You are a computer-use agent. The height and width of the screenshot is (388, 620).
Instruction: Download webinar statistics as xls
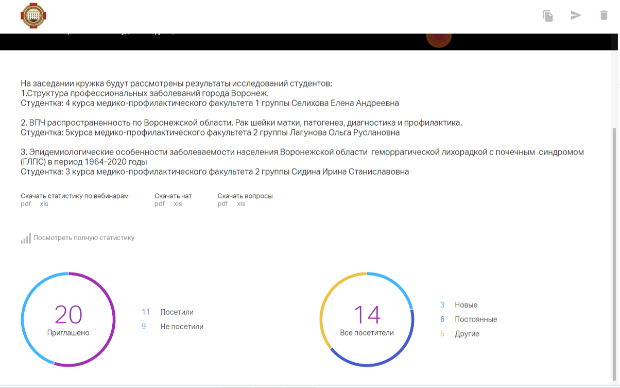pyautogui.click(x=44, y=204)
